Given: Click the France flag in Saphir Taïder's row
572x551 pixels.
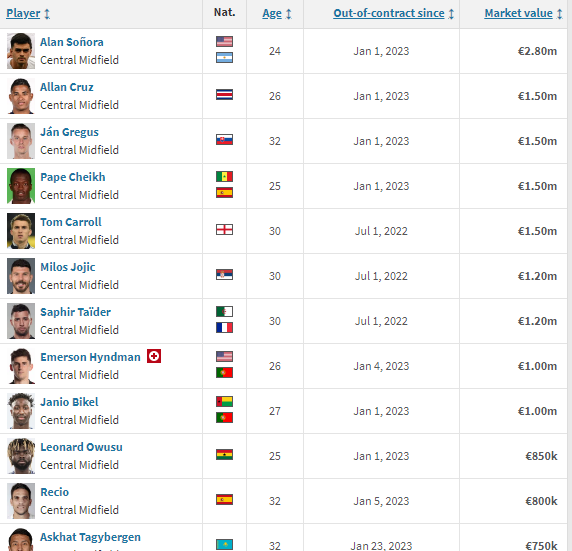Looking at the screenshot, I should coord(224,328).
